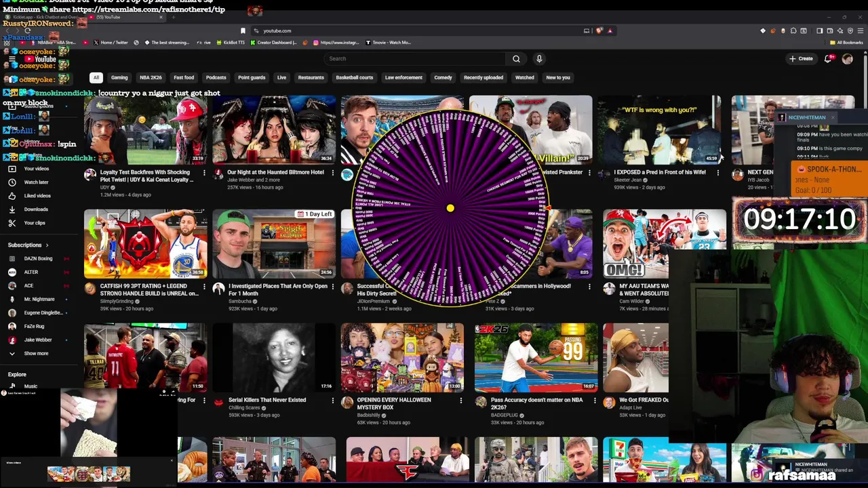The width and height of the screenshot is (868, 488).
Task: Open Jake Webber subscription
Action: (37, 340)
